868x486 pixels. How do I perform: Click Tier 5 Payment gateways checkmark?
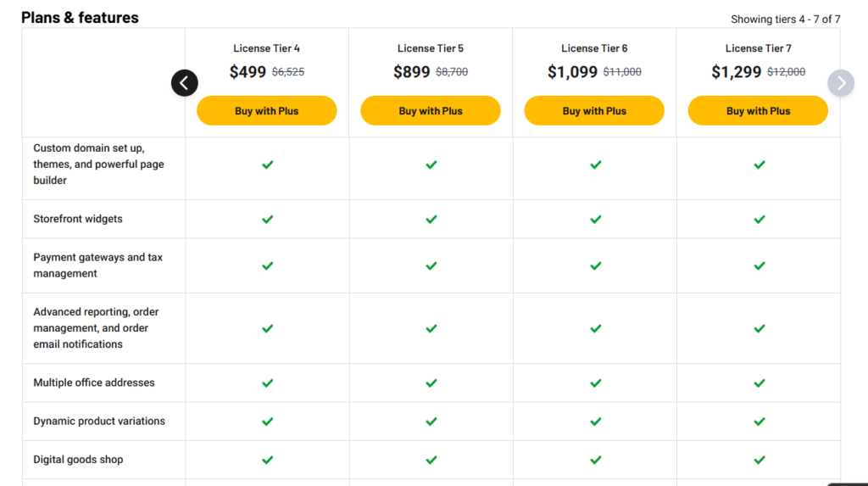431,266
